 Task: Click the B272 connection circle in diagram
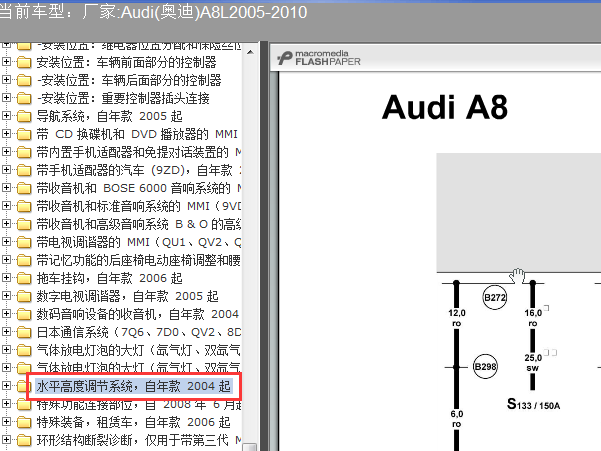tap(495, 297)
